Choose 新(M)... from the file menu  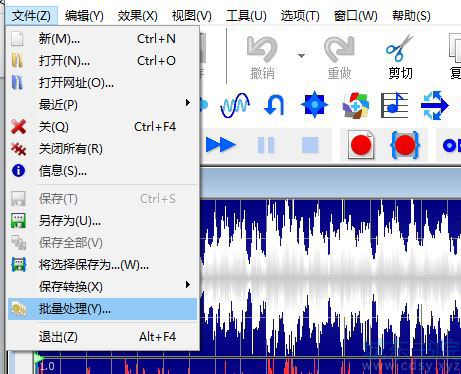pyautogui.click(x=103, y=39)
